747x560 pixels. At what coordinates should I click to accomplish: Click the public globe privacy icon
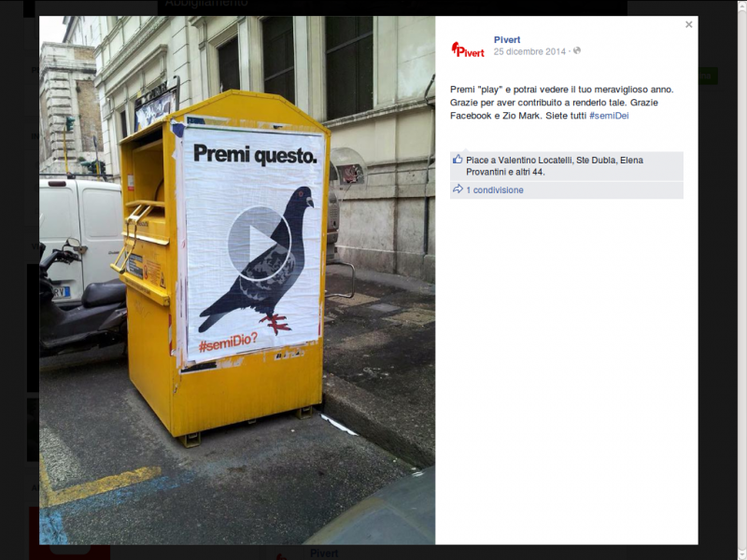pyautogui.click(x=576, y=50)
